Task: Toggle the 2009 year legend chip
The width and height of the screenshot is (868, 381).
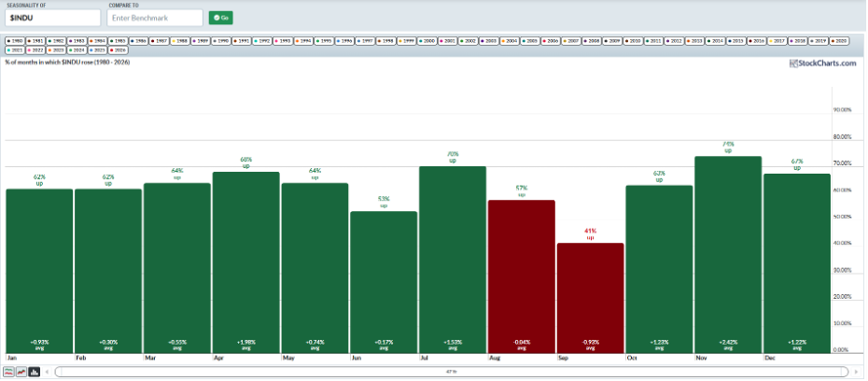Action: [x=613, y=41]
